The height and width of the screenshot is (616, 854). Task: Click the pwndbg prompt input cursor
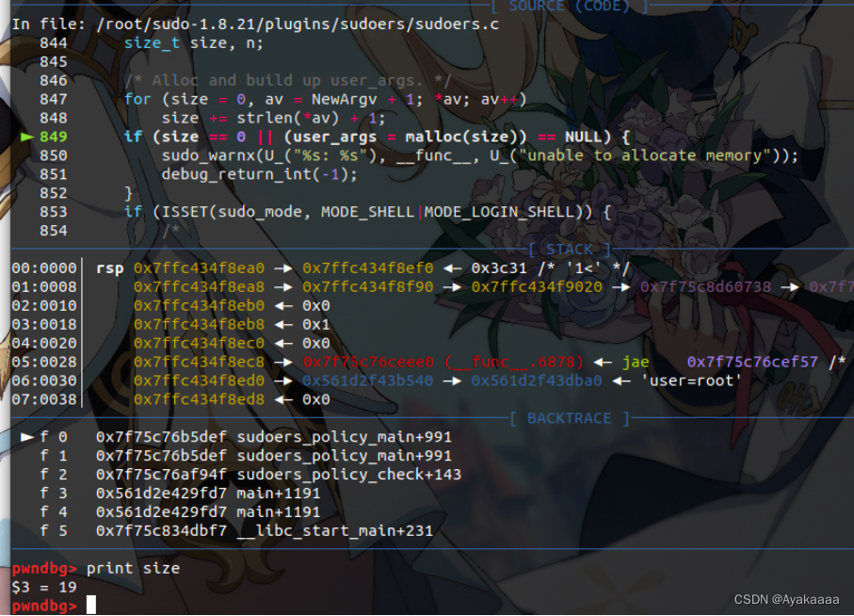pyautogui.click(x=91, y=605)
